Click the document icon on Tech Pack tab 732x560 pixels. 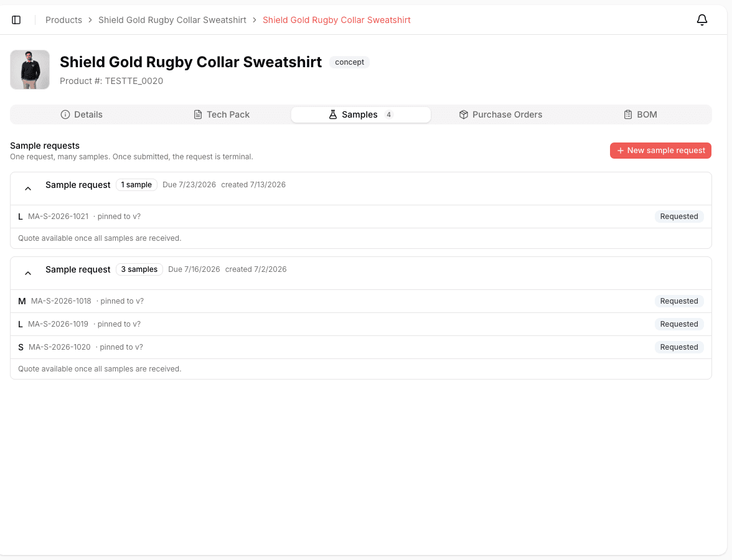coord(198,114)
